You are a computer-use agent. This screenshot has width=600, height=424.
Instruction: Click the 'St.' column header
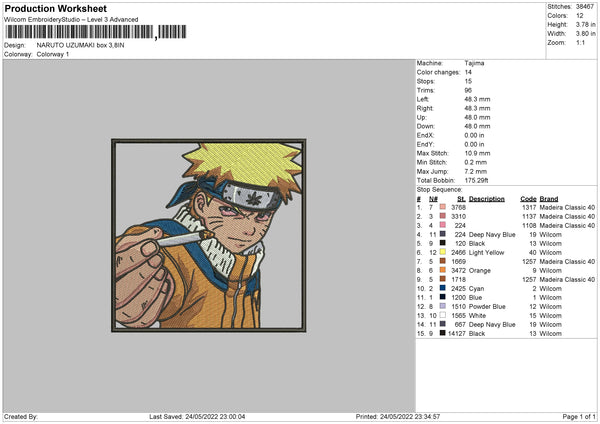tap(461, 199)
